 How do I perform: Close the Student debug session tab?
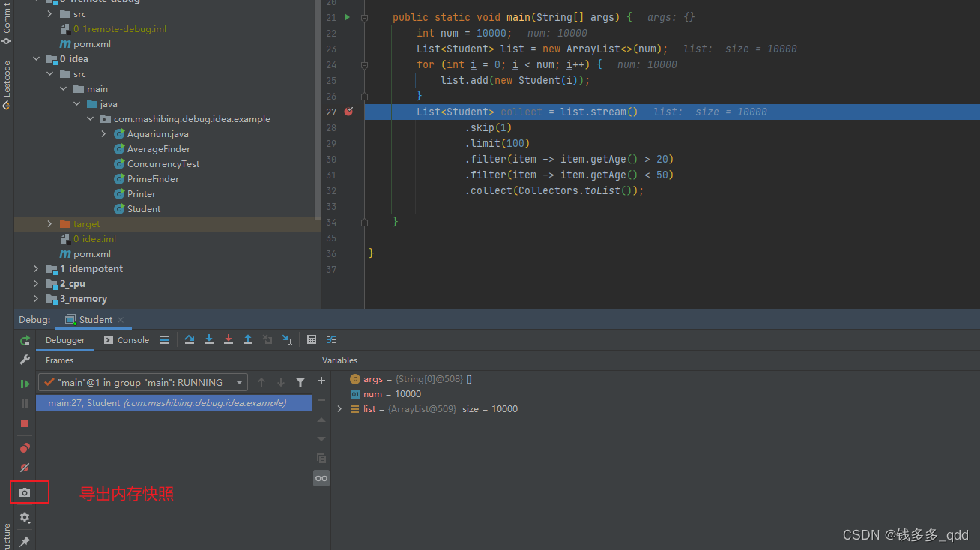pos(121,320)
